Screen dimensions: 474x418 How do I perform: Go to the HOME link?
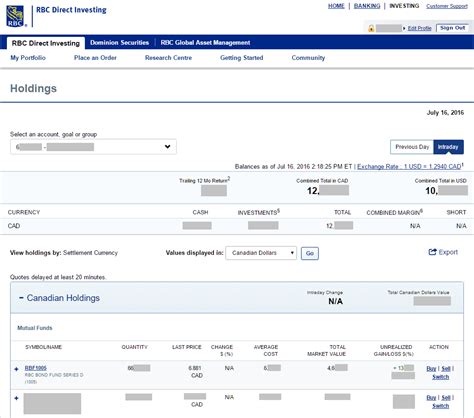coord(336,6)
